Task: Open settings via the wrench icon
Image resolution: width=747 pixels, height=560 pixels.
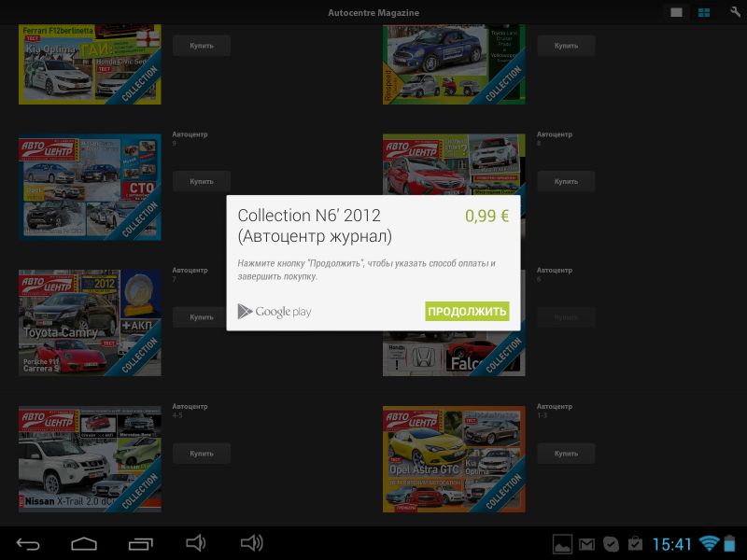Action: (734, 12)
